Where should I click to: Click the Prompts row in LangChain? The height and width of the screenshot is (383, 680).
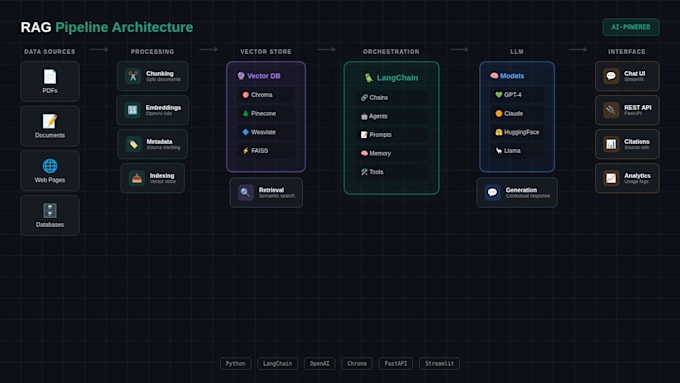392,135
